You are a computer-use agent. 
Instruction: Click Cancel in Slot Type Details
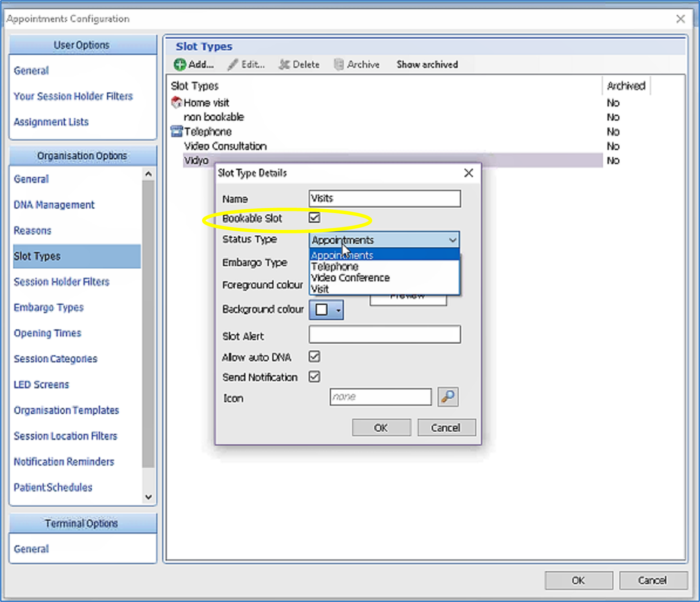[x=446, y=428]
